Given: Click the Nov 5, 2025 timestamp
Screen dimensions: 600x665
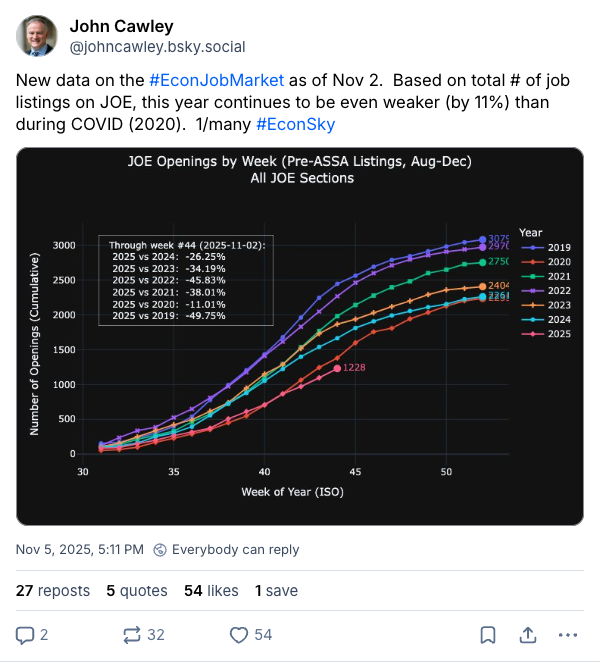Looking at the screenshot, I should [x=80, y=549].
